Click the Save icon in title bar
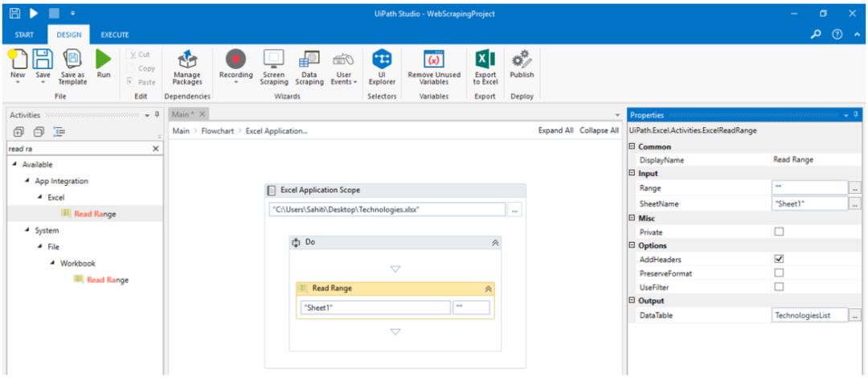 pyautogui.click(x=15, y=13)
